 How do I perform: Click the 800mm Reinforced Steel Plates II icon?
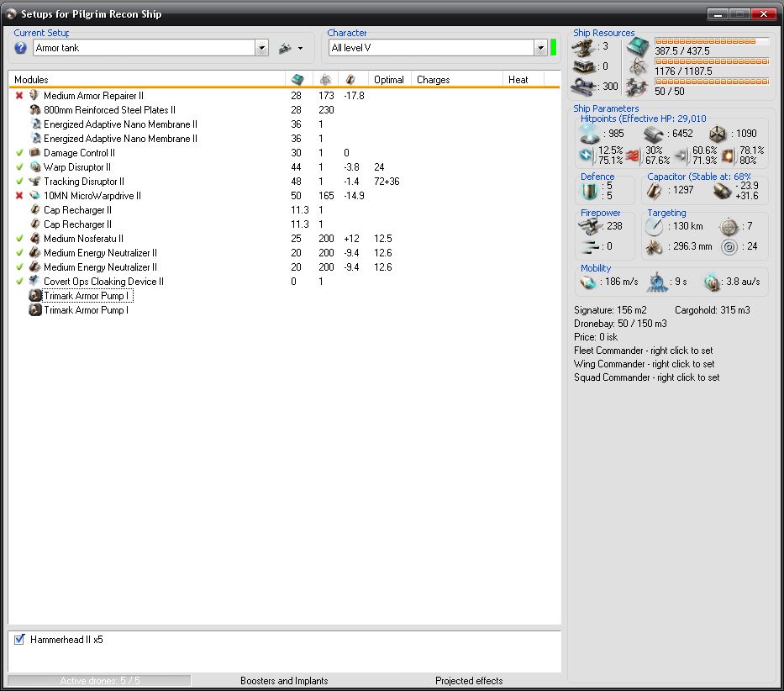(x=34, y=109)
